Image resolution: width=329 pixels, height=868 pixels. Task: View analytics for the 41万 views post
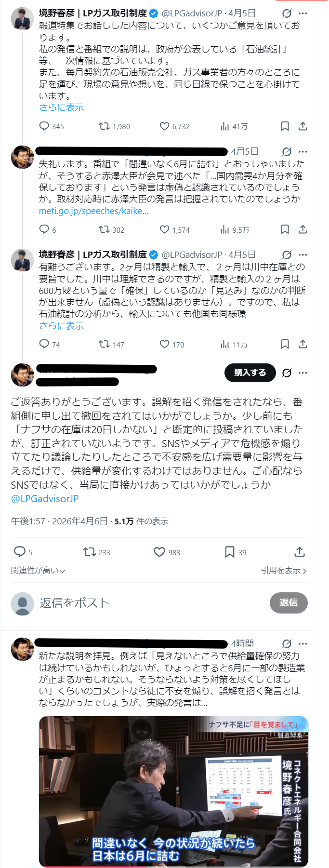pyautogui.click(x=225, y=126)
